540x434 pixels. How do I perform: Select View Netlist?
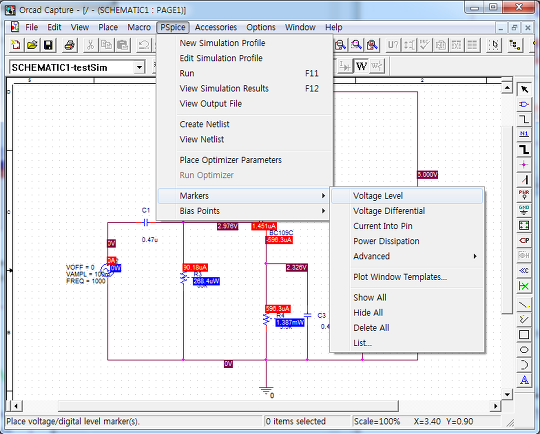pyautogui.click(x=245, y=139)
